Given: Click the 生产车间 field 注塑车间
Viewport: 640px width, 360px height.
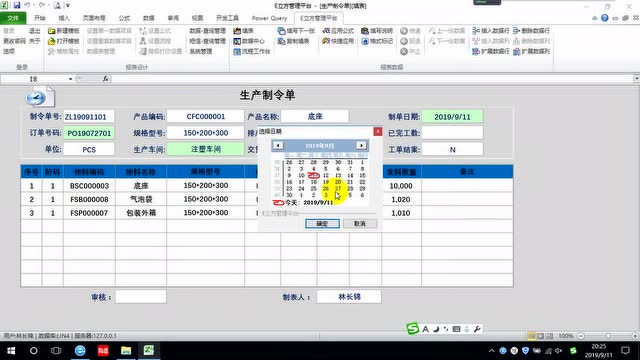Looking at the screenshot, I should pyautogui.click(x=206, y=149).
